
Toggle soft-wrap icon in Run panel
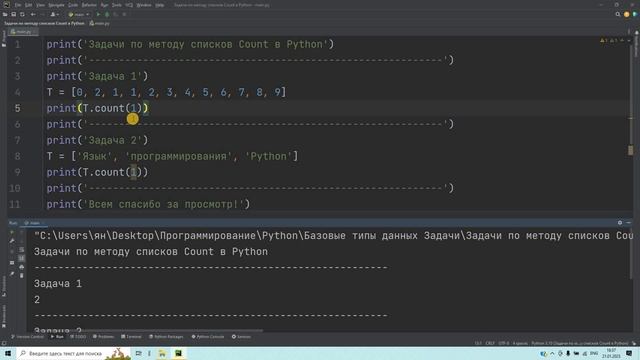22,249
